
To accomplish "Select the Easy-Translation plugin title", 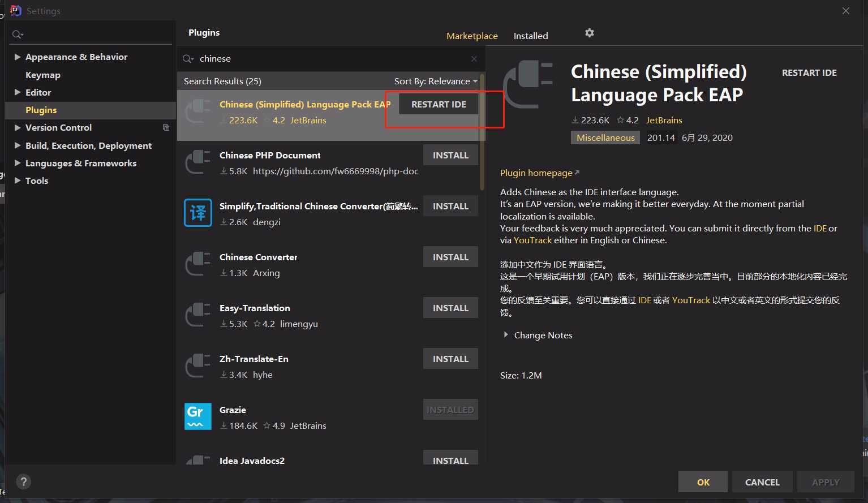I will (255, 308).
